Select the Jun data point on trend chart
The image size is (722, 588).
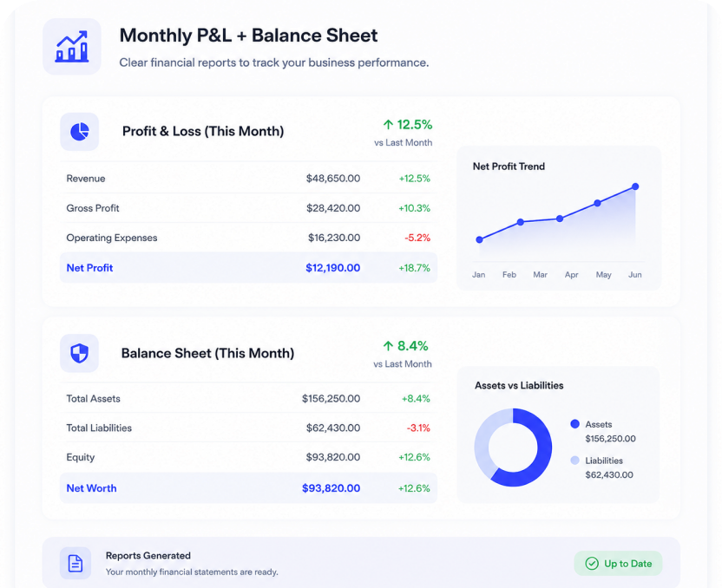tap(635, 186)
